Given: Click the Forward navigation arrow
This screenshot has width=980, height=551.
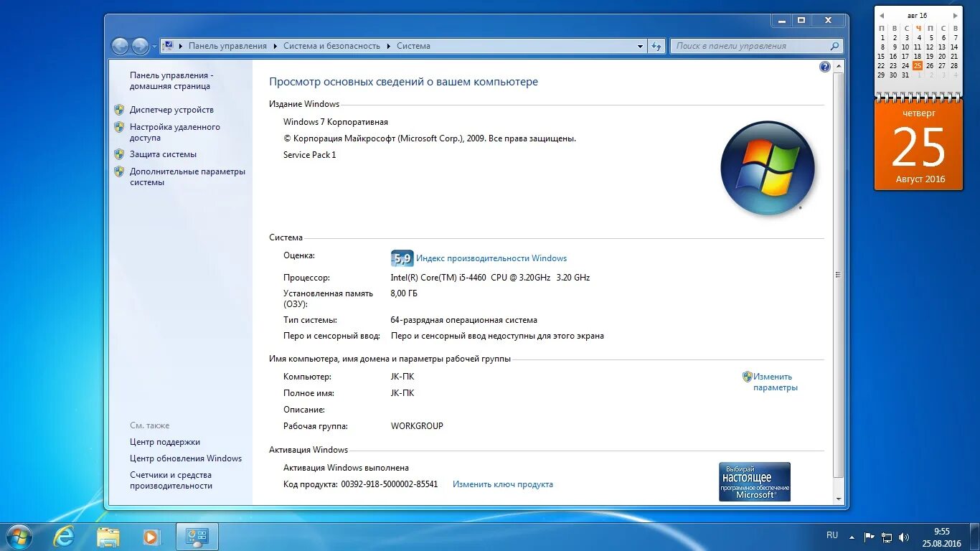Looking at the screenshot, I should [x=141, y=46].
